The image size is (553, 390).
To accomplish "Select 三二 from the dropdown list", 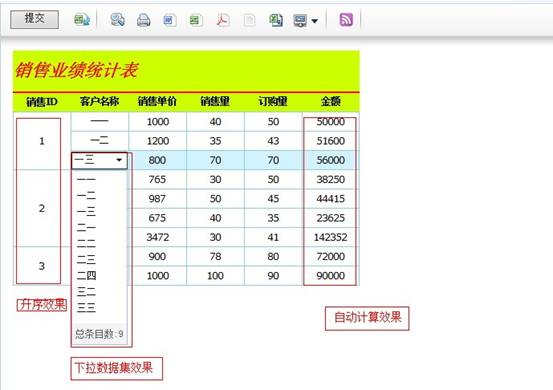I will [x=86, y=291].
